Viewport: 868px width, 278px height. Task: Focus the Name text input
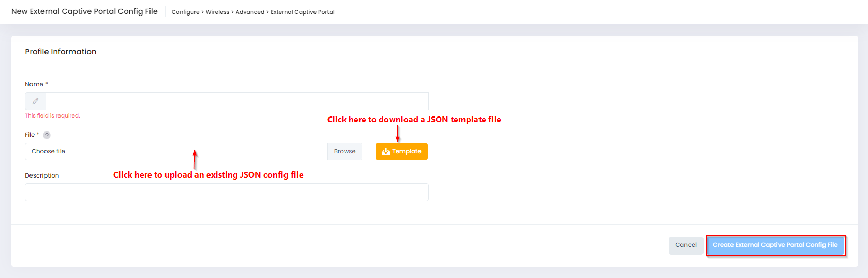[x=237, y=101]
